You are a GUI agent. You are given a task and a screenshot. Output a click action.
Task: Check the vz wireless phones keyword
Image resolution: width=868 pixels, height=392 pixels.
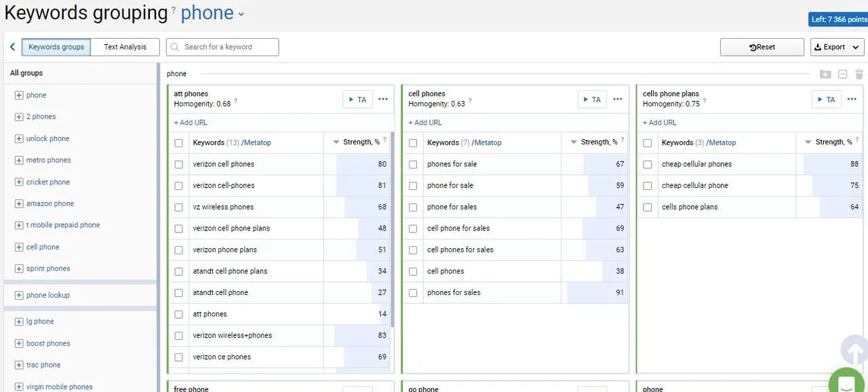click(x=179, y=207)
